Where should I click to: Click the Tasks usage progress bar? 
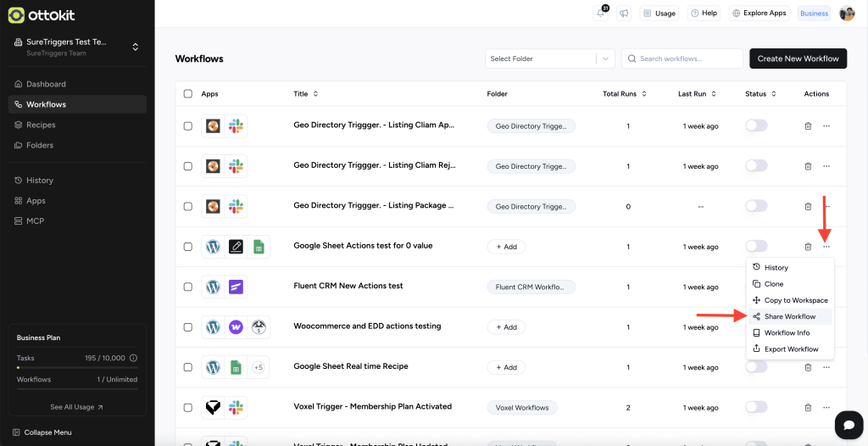tap(76, 368)
